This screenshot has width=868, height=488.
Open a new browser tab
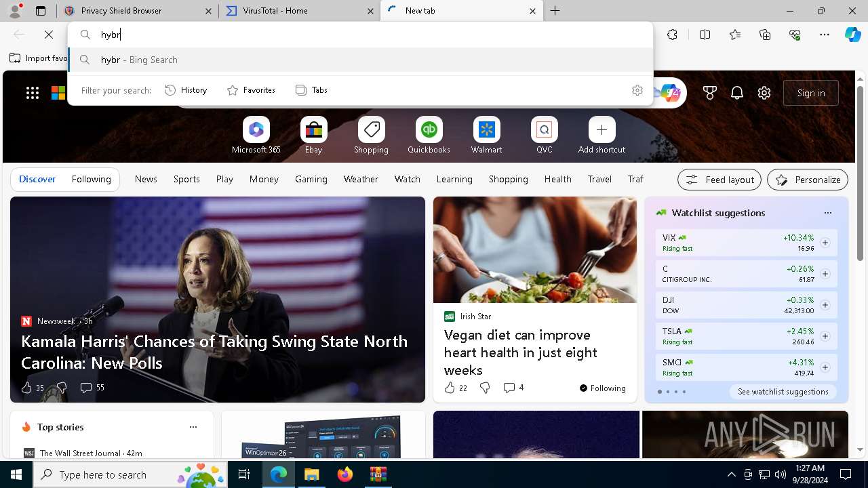[x=555, y=11]
